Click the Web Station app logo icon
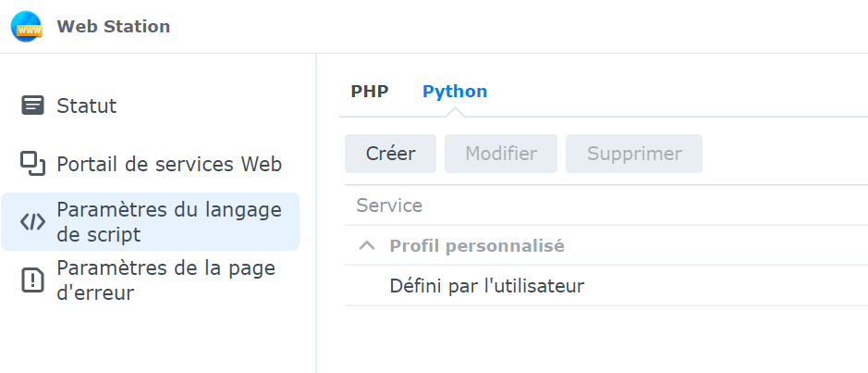868x373 pixels. [x=26, y=27]
